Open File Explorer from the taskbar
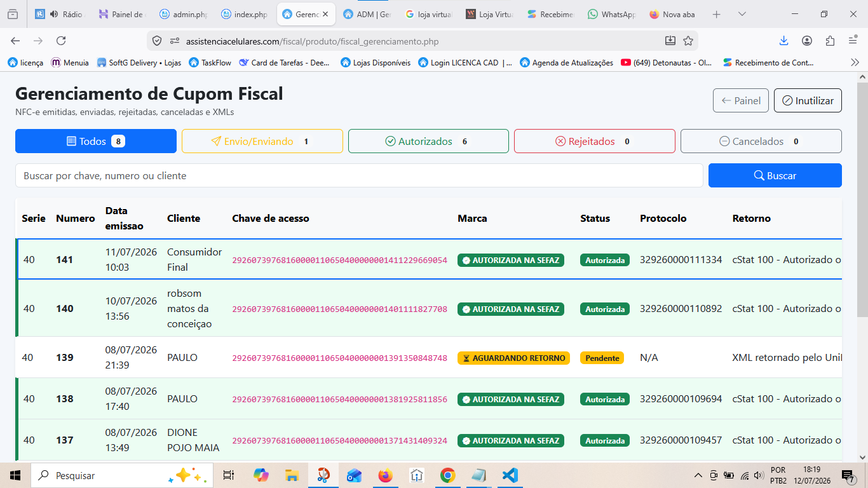868x488 pixels. tap(292, 475)
